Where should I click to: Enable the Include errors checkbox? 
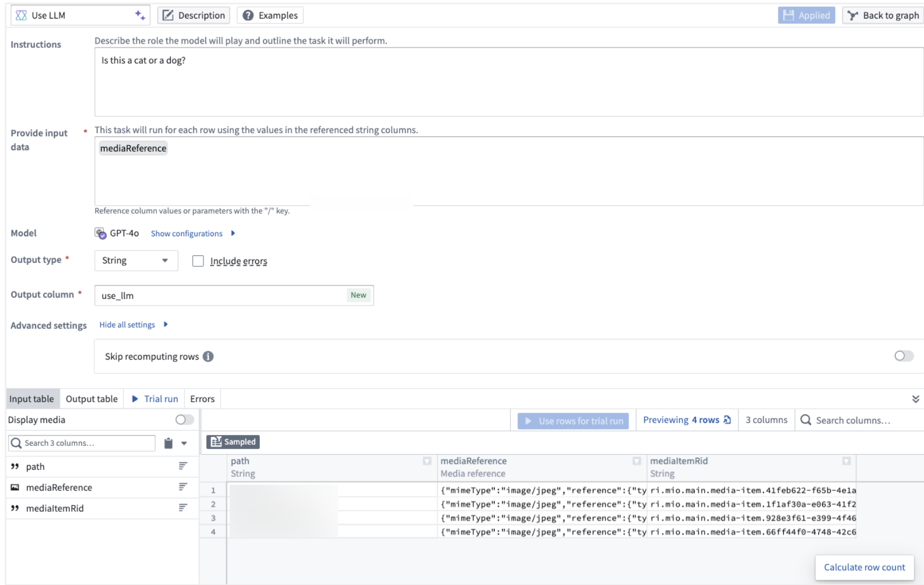pos(198,261)
